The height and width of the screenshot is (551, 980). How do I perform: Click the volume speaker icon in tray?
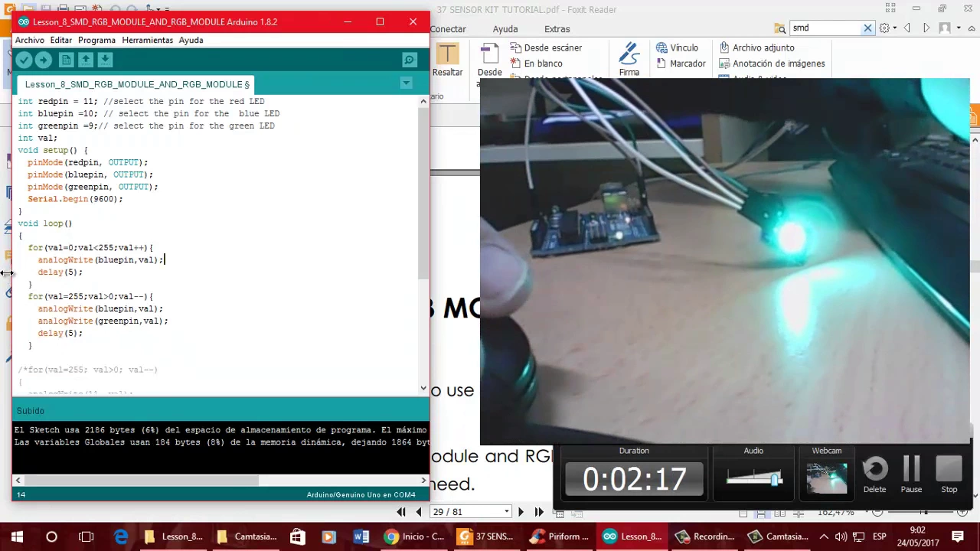click(x=841, y=536)
